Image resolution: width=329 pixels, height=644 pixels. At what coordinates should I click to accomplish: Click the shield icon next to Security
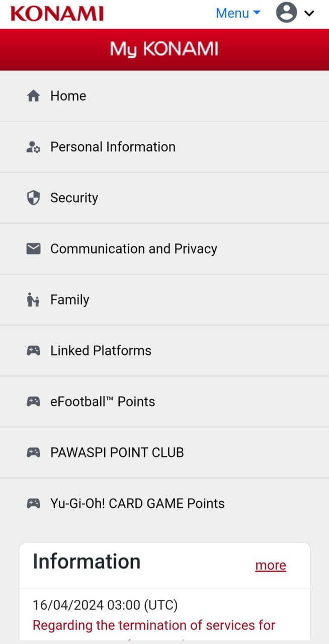point(33,198)
